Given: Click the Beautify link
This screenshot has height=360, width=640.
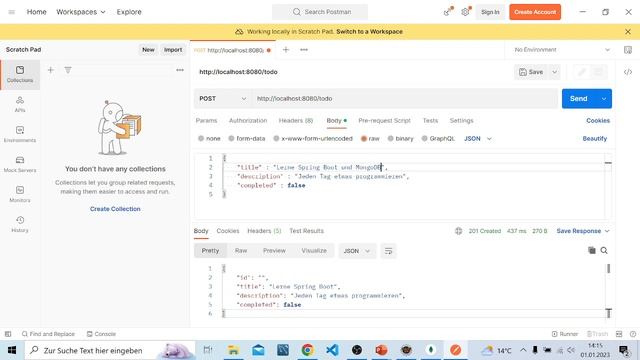Looking at the screenshot, I should click(x=595, y=138).
